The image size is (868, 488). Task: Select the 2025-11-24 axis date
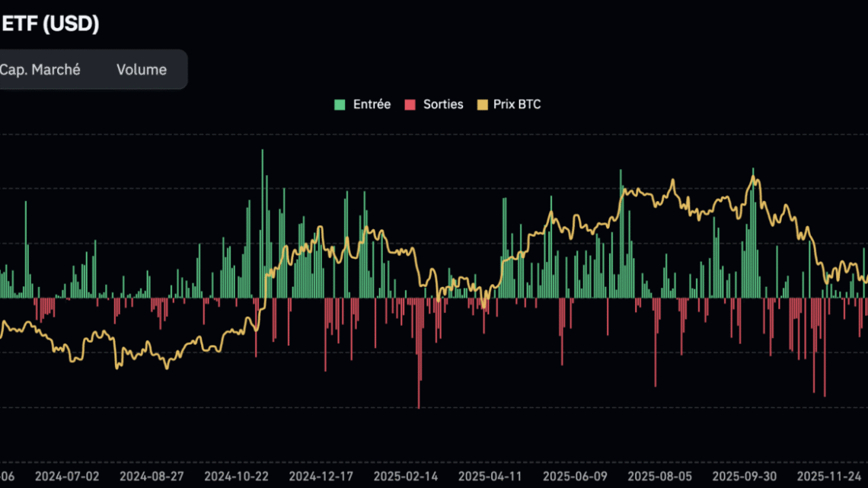(x=829, y=477)
